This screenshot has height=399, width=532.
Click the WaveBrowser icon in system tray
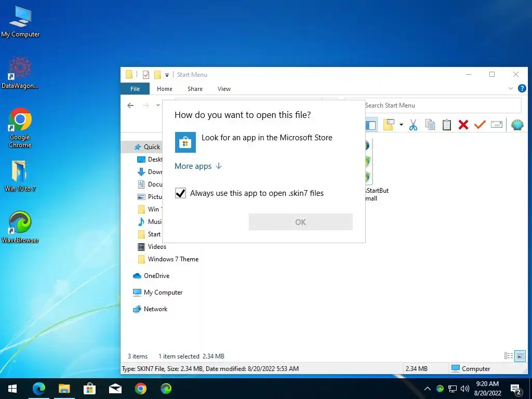point(440,389)
